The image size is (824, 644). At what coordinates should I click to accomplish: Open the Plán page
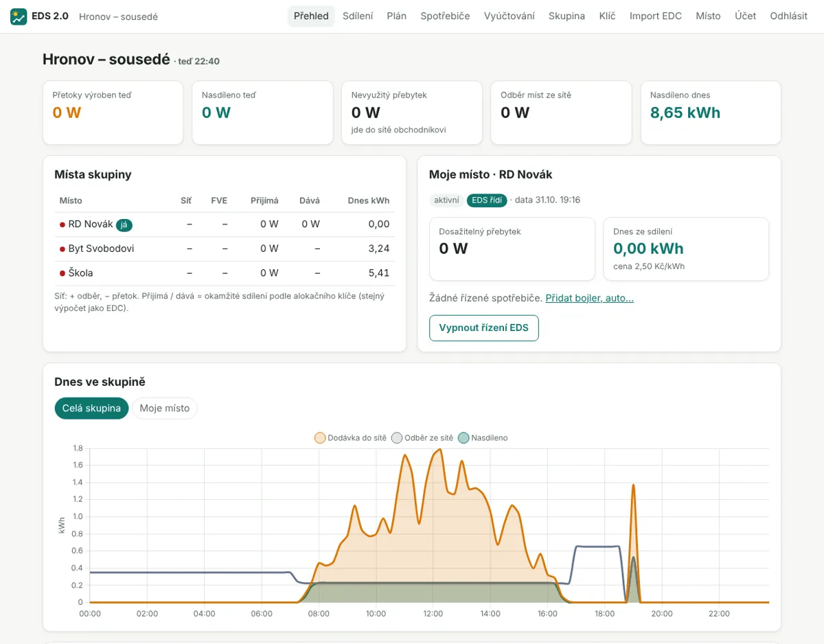pos(397,16)
